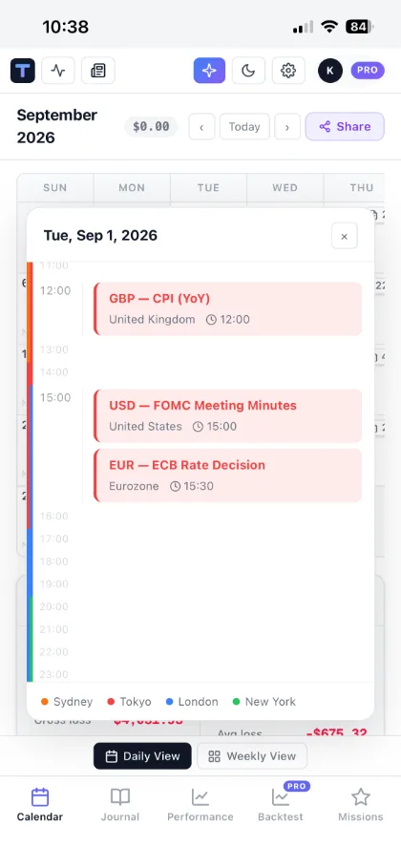Go to previous month chevron

click(x=201, y=127)
